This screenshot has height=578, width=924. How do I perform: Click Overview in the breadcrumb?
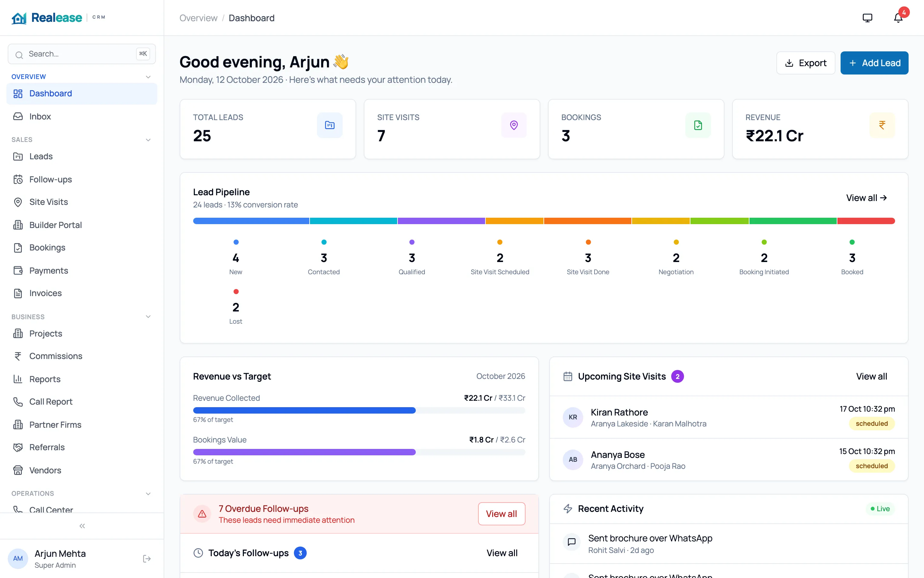click(198, 18)
